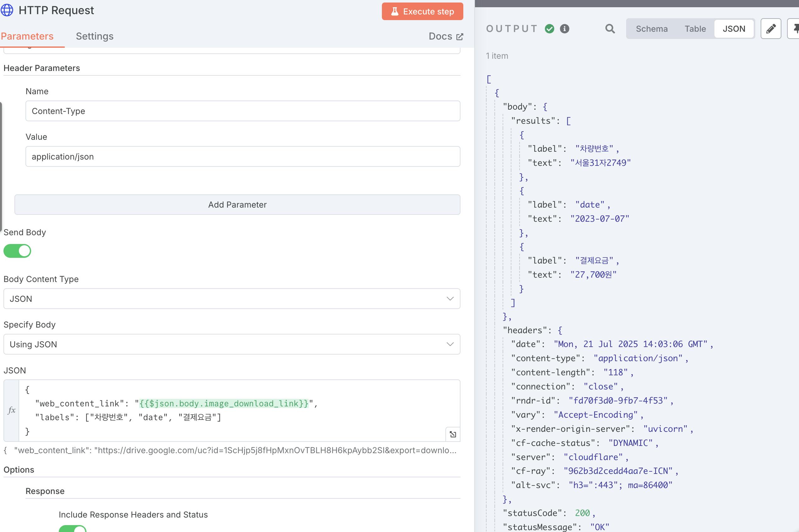The image size is (799, 532).
Task: Click the "1 item" count label
Action: pos(497,56)
